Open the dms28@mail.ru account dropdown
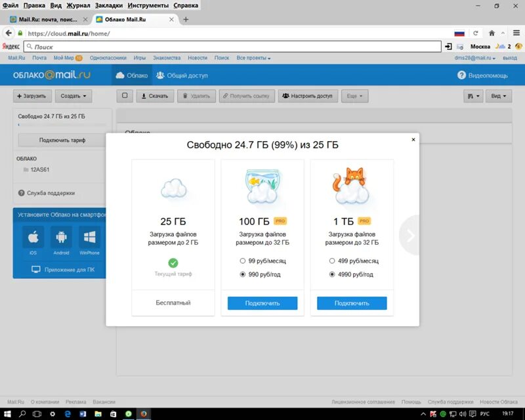525x420 pixels. (x=474, y=58)
